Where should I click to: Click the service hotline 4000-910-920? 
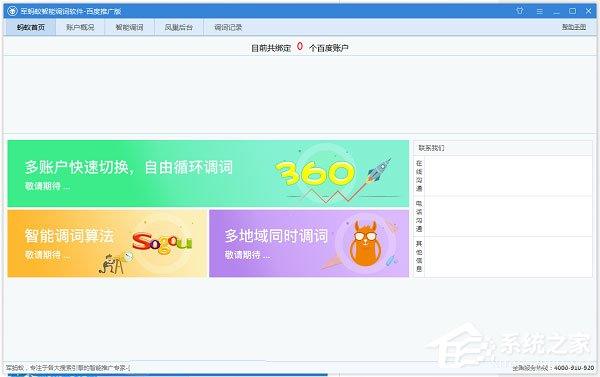[x=574, y=368]
